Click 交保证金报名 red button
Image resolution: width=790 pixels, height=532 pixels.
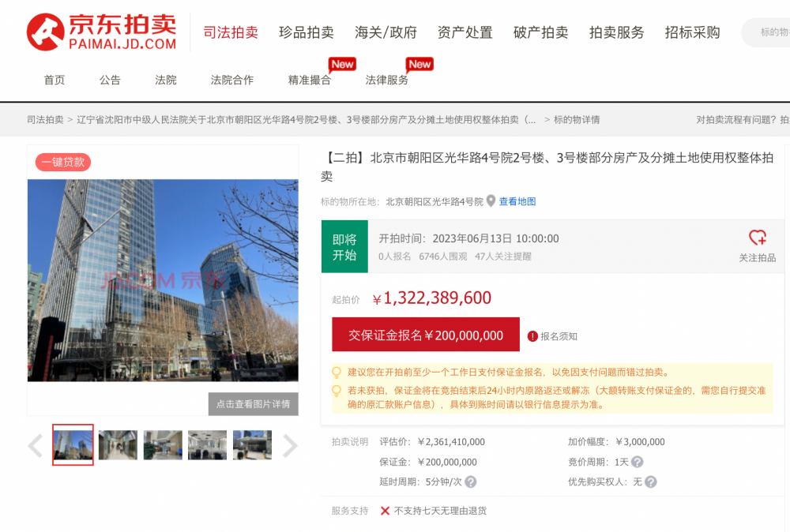point(426,334)
